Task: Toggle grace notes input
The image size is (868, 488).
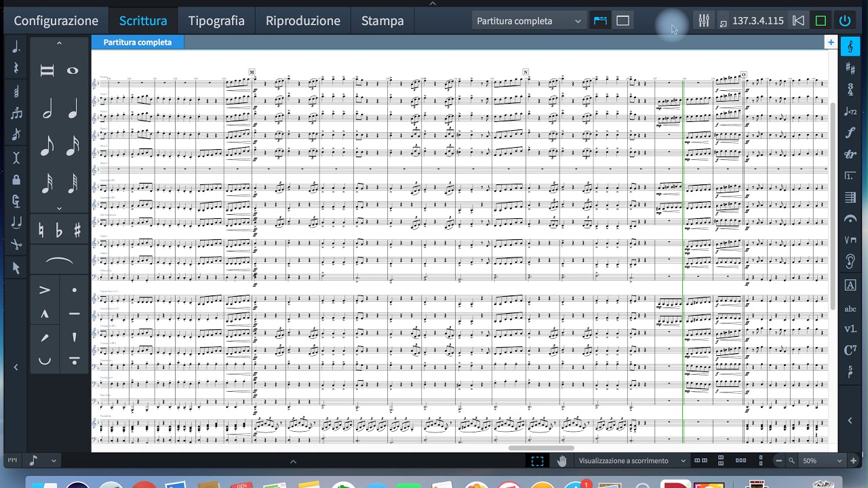Action: coord(16,135)
